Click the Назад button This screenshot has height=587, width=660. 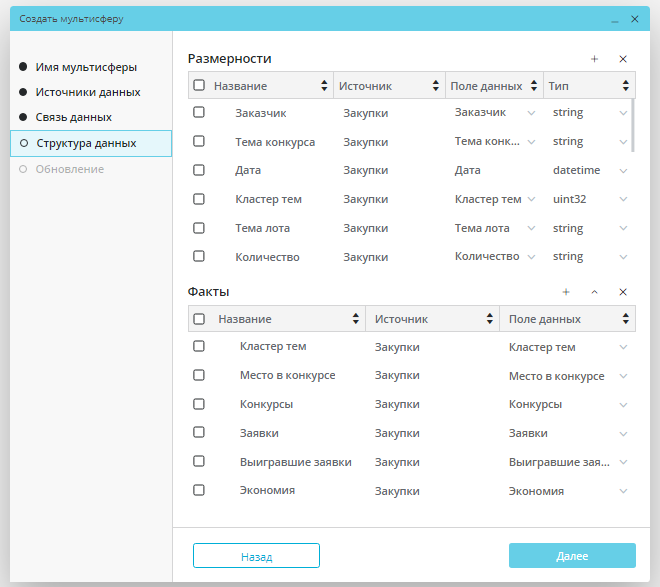256,556
